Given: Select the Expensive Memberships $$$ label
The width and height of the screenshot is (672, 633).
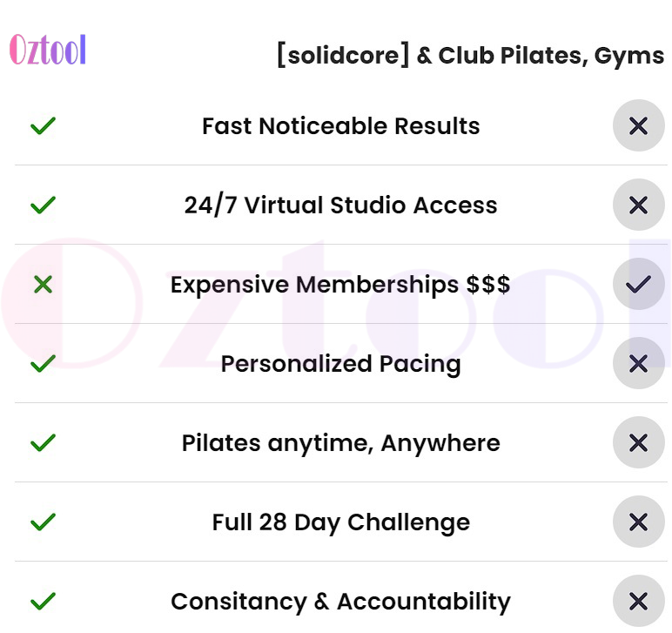Looking at the screenshot, I should tap(340, 285).
